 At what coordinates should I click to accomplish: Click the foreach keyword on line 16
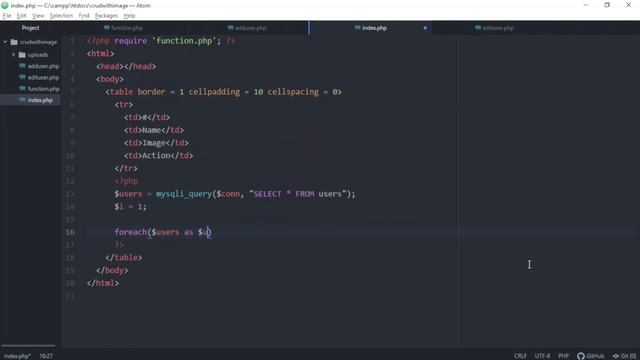point(131,232)
